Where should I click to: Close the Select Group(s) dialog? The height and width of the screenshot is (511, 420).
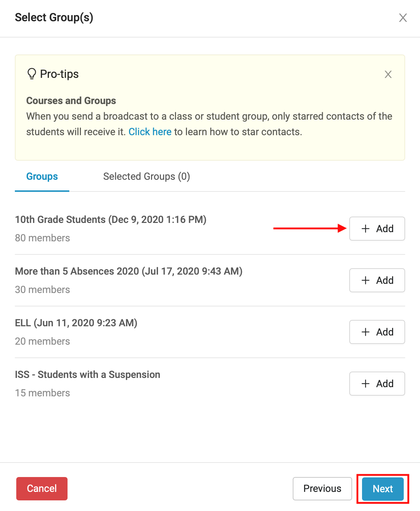(x=403, y=18)
